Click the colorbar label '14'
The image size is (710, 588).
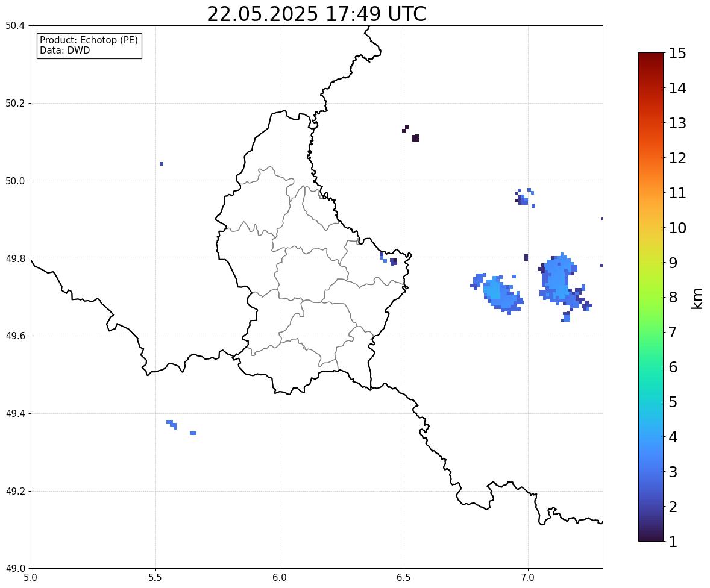677,89
